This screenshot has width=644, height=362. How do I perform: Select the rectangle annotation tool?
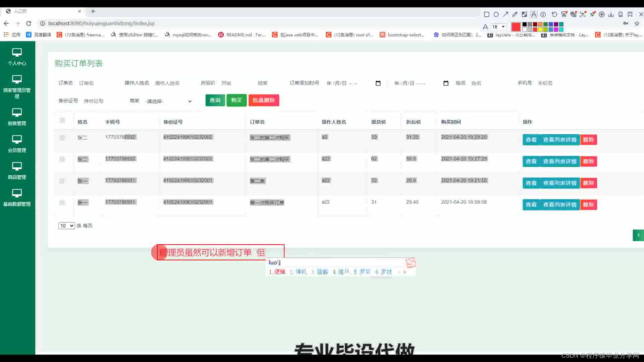tap(486, 14)
